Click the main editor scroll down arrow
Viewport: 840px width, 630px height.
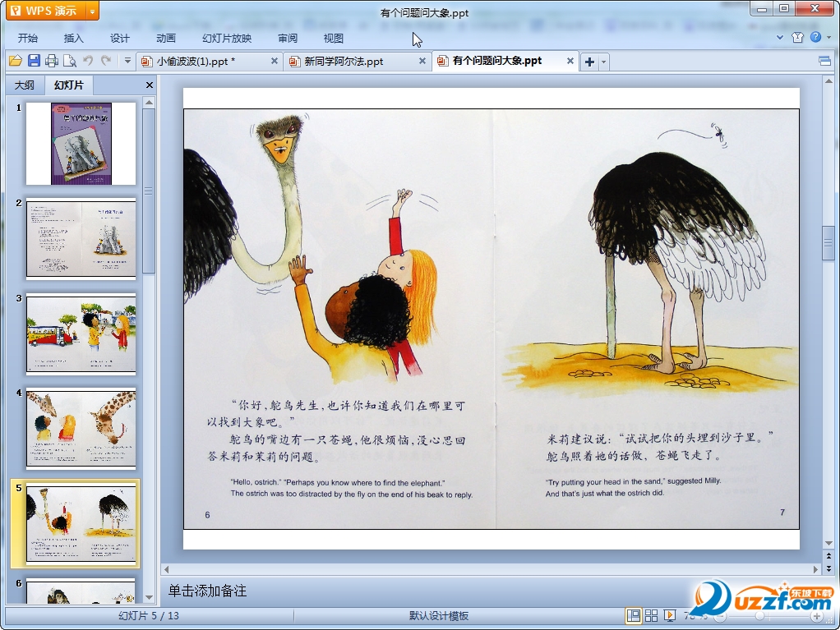pos(828,543)
